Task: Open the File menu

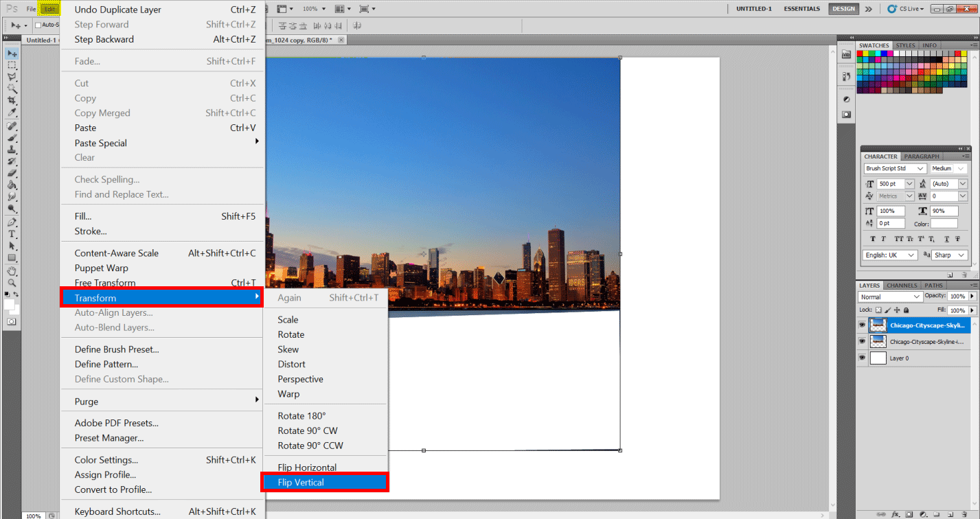Action: pyautogui.click(x=31, y=9)
